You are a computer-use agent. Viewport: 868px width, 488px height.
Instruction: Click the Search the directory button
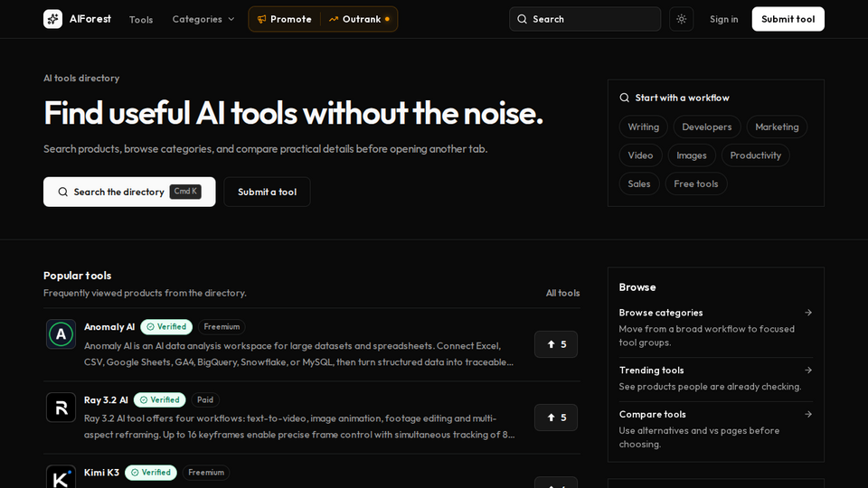(x=129, y=192)
